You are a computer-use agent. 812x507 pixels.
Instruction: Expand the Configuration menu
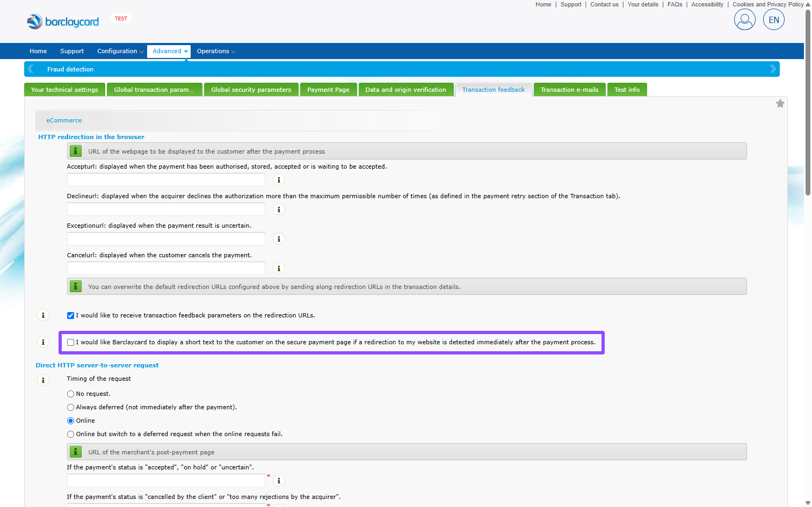[x=120, y=51]
